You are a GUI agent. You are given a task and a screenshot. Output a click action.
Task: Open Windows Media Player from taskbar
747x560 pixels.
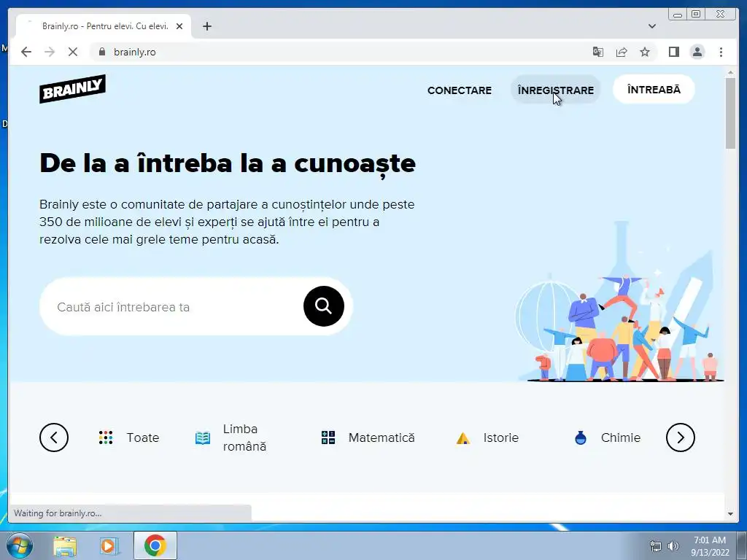(x=109, y=546)
